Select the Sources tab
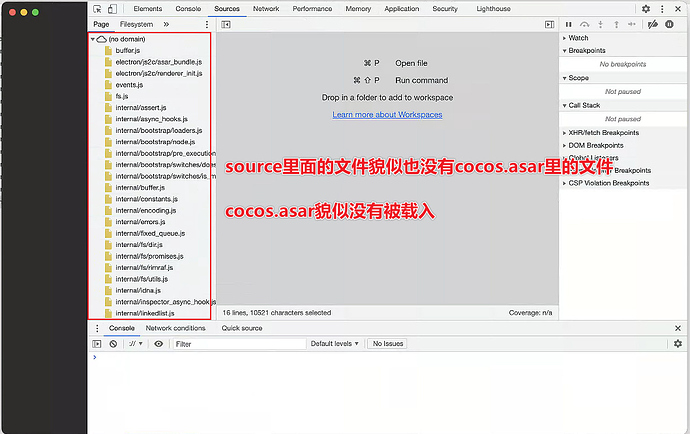690x434 pixels. 227,9
